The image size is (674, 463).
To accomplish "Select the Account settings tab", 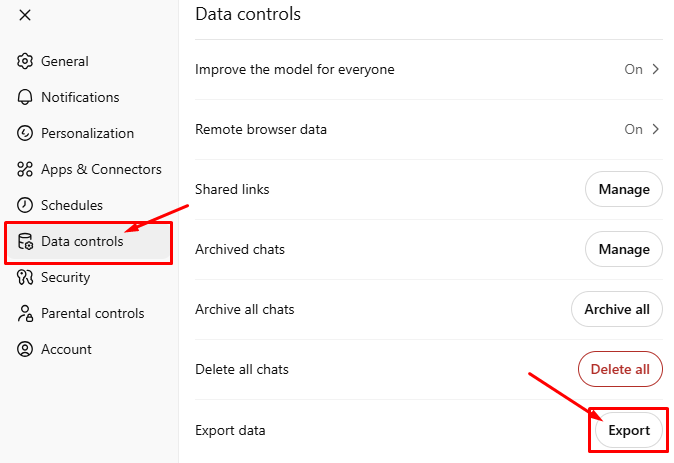I will [66, 349].
